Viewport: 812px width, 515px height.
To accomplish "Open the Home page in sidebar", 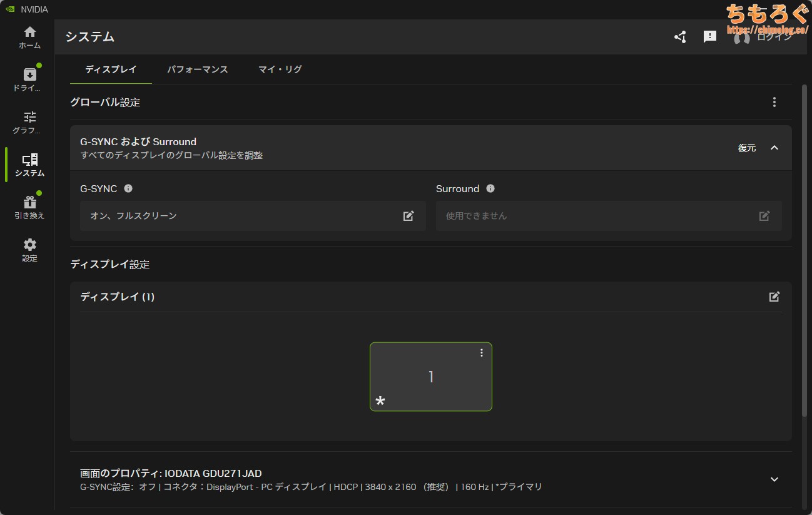I will click(29, 38).
